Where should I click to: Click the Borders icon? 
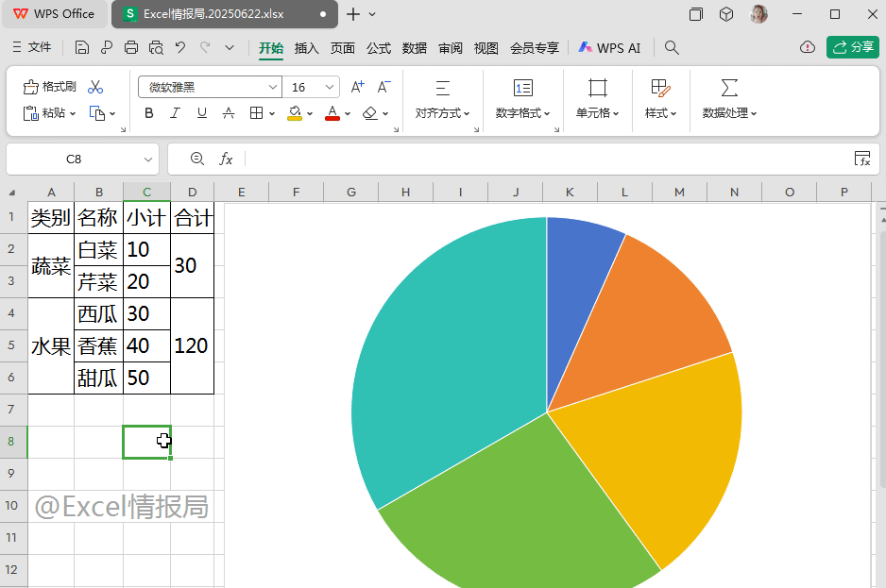(257, 113)
